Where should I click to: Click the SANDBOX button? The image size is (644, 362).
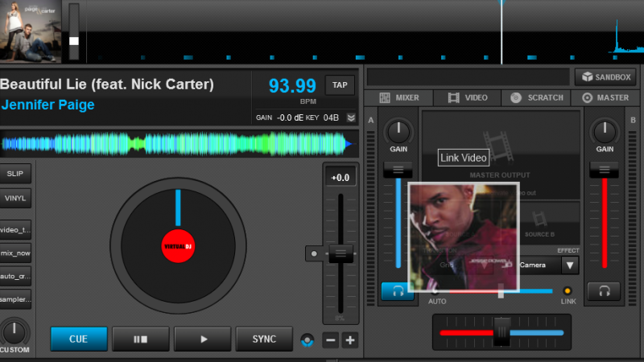coord(605,76)
